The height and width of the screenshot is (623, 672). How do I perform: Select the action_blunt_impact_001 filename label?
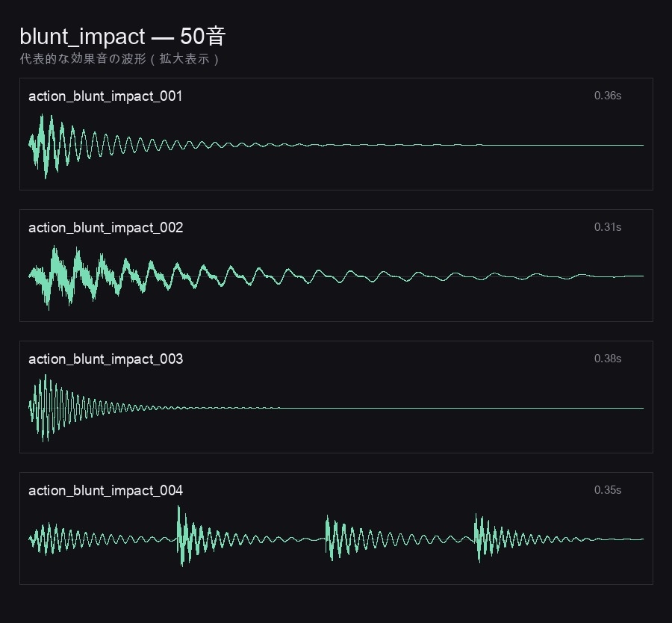(x=105, y=96)
